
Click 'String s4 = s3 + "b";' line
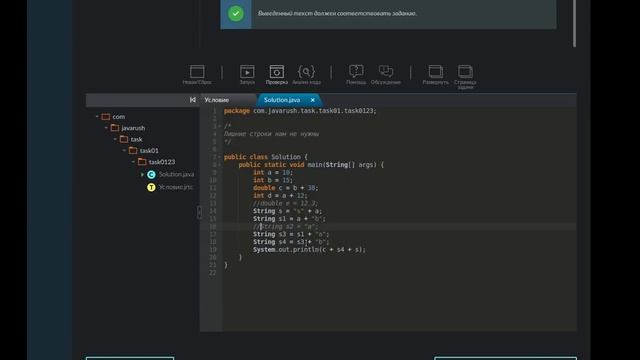[291, 242]
